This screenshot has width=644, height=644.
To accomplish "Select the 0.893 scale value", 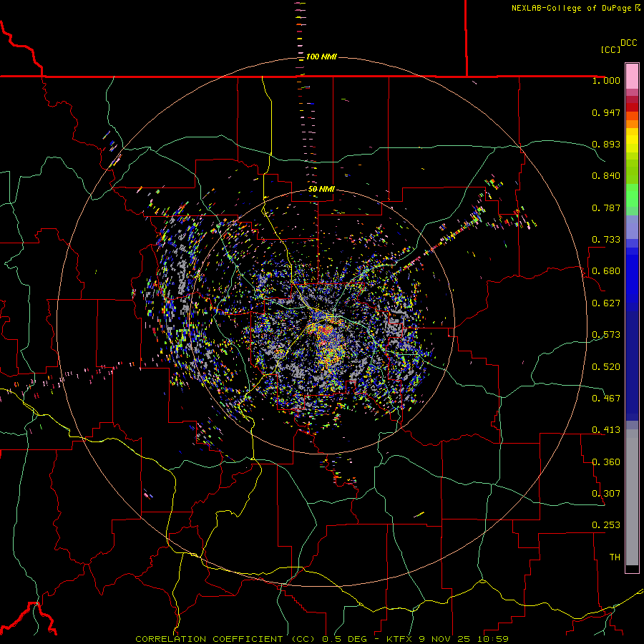I will [x=606, y=144].
